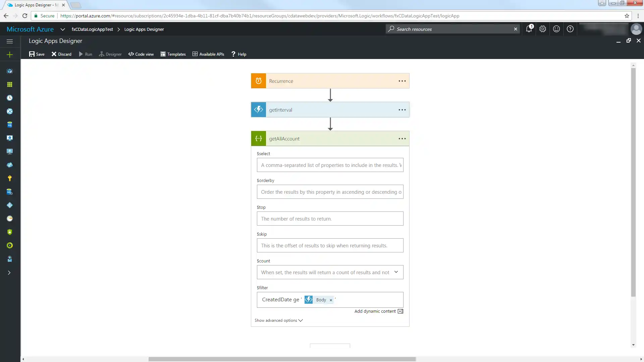Viewport: 644px width, 362px height.
Task: Open Security Center shield icon in sidebar
Action: [10, 232]
